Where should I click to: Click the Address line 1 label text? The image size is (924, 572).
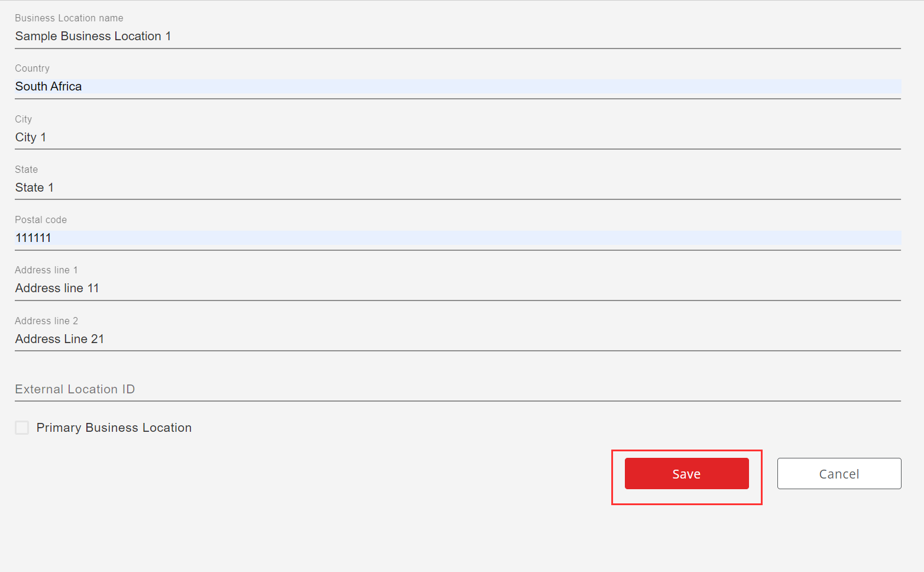click(x=46, y=270)
